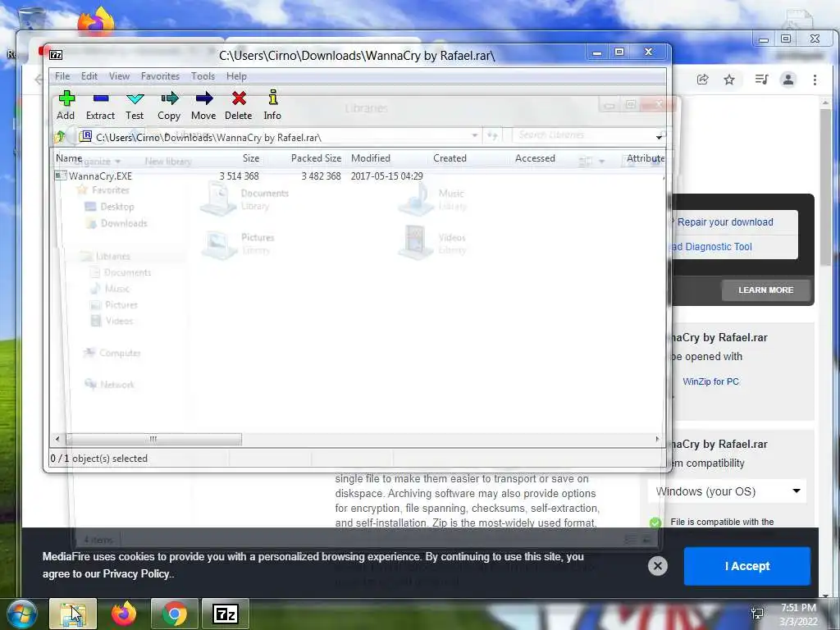Click the Chrome share page icon
This screenshot has height=630, width=840.
pyautogui.click(x=702, y=80)
